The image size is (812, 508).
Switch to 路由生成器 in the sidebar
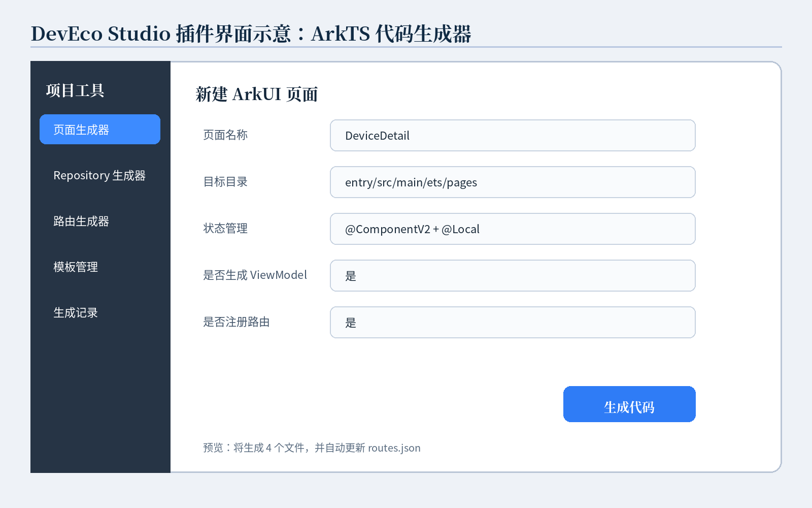100,221
